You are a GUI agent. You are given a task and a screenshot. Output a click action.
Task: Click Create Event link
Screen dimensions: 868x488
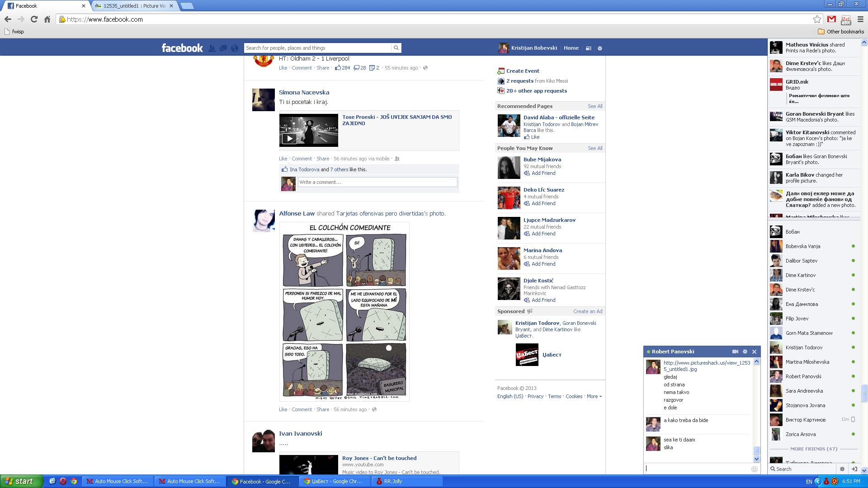pos(523,71)
